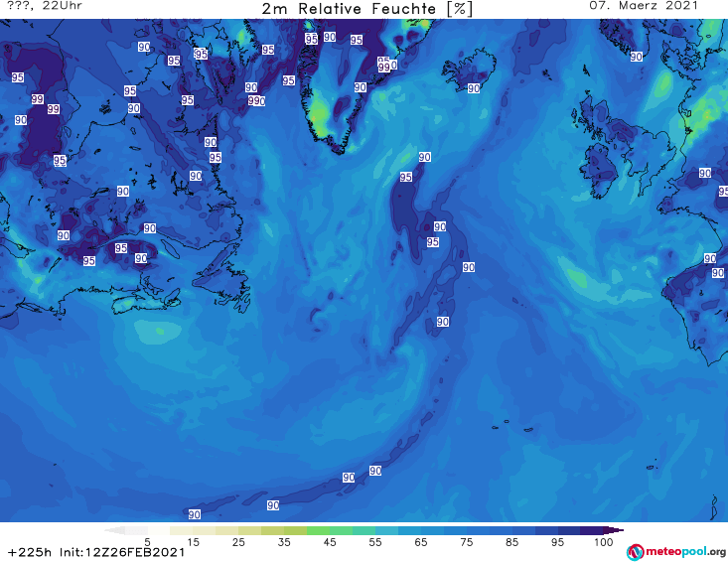This screenshot has height=562, width=728.
Task: Pick the darkest purple swatch above legend 100
Action: 614,530
